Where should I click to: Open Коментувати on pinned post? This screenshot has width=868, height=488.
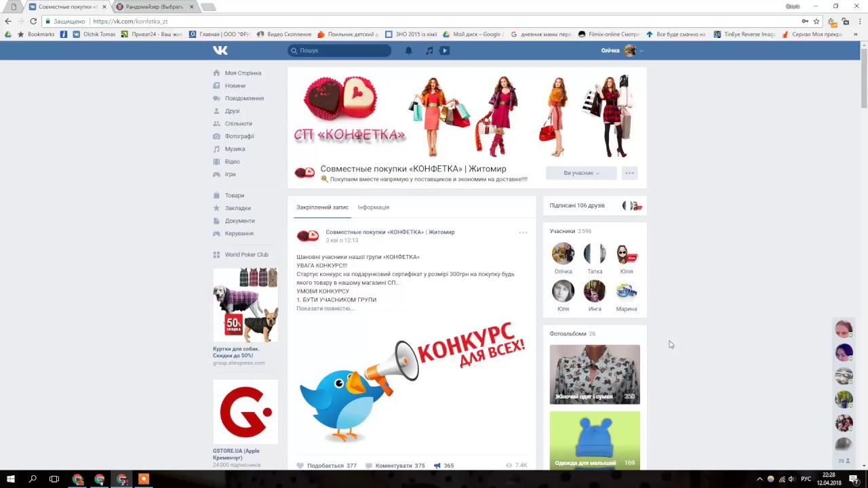pos(395,466)
